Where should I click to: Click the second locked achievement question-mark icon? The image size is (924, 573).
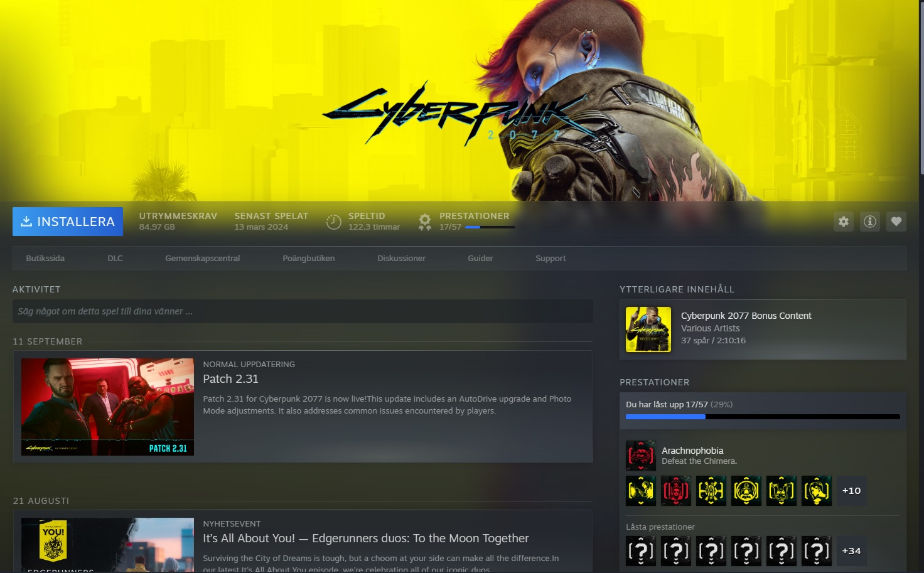coord(676,551)
